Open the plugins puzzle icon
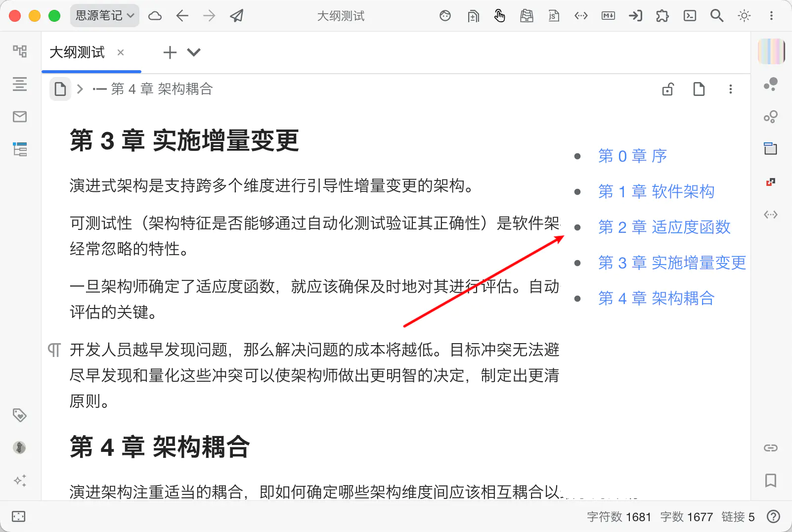The width and height of the screenshot is (792, 532). [662, 16]
